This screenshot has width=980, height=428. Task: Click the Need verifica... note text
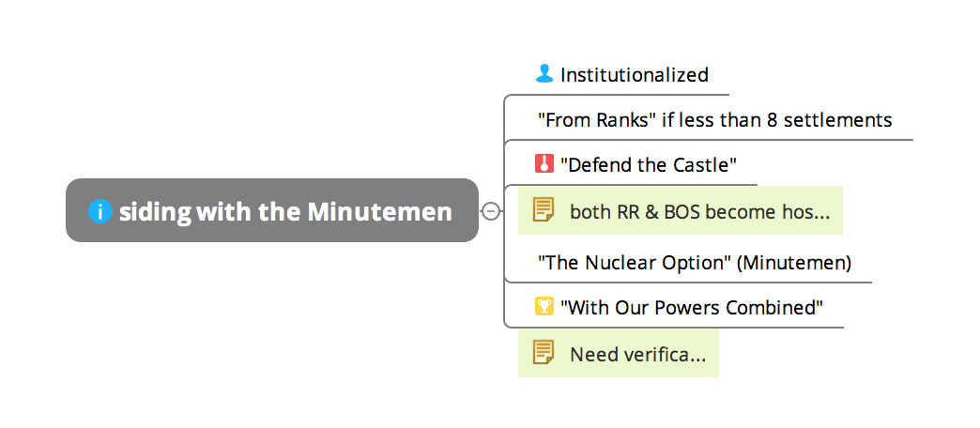(637, 354)
